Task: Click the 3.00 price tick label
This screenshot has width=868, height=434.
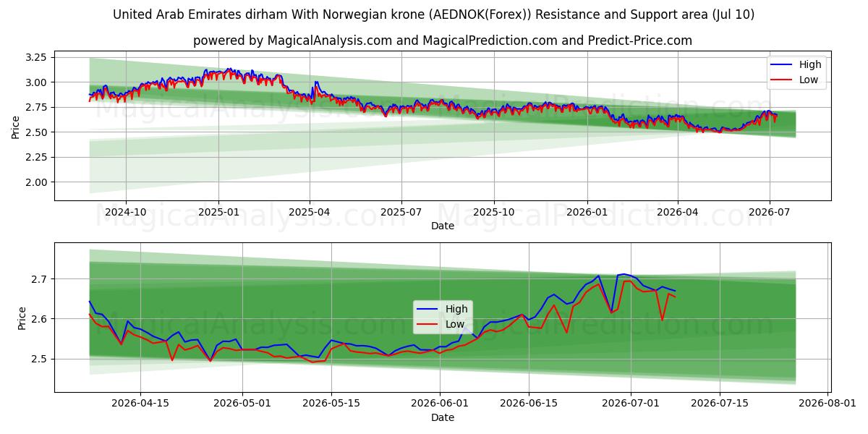Action: 36,82
